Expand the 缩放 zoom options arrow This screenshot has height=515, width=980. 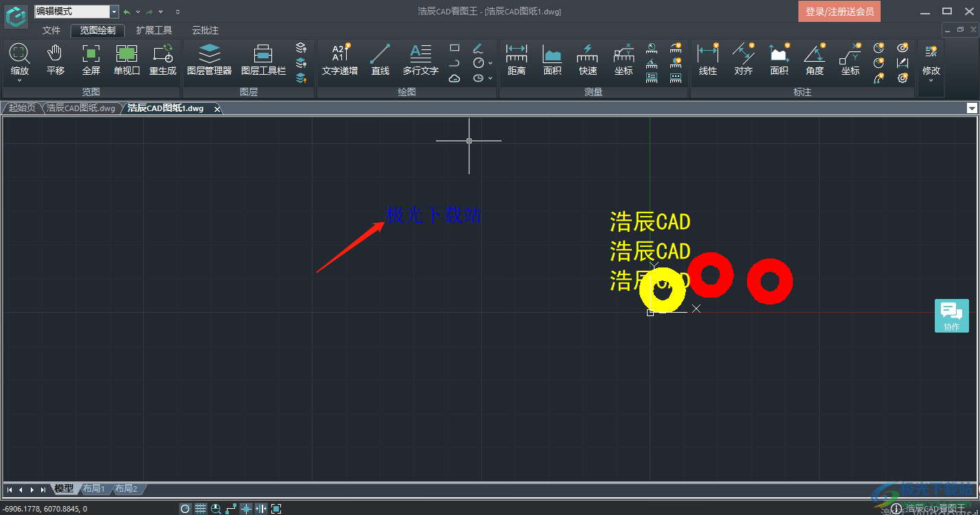coord(19,80)
